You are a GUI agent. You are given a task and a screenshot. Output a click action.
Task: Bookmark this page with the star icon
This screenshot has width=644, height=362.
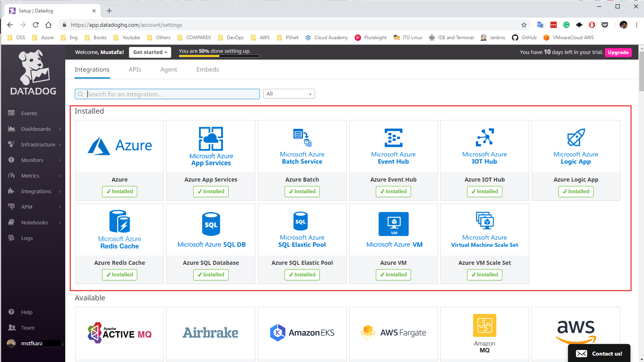[524, 25]
